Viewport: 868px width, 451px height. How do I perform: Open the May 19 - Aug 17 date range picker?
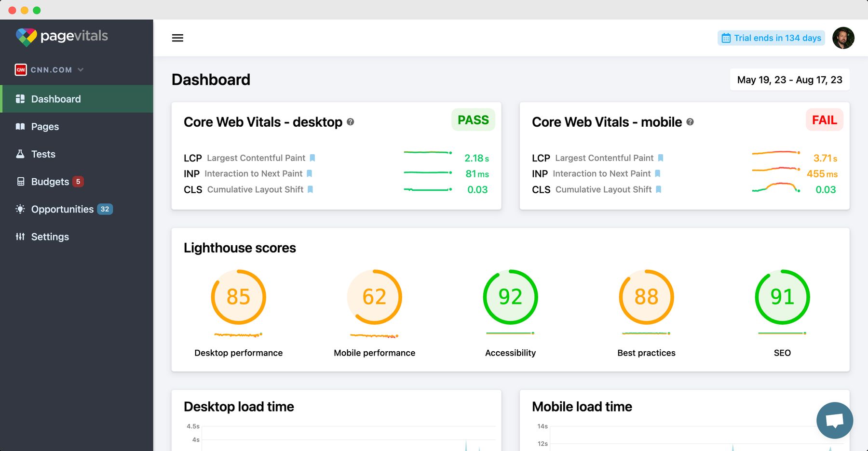click(x=789, y=80)
